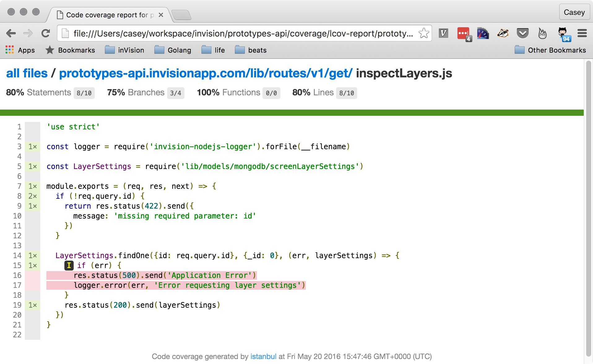The width and height of the screenshot is (593, 364).
Task: Click the Casey profile button
Action: 574,12
